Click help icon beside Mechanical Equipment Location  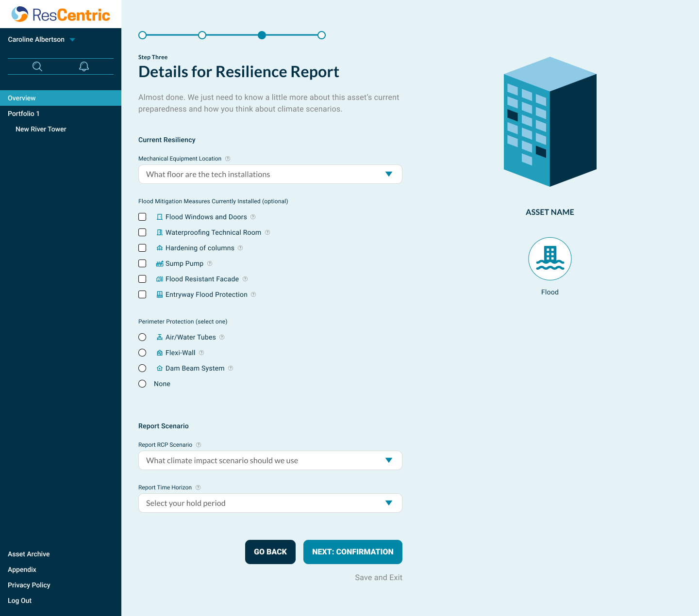click(x=228, y=159)
